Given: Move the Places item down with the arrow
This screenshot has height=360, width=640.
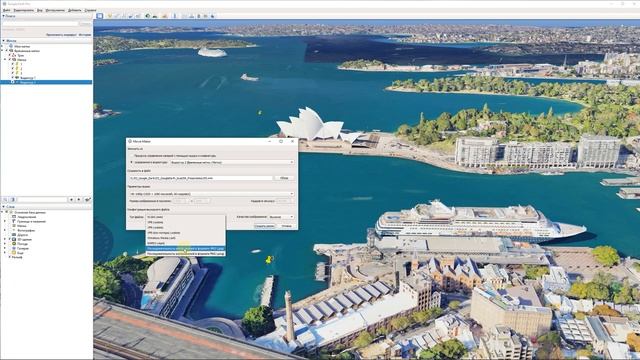Looking at the screenshot, I should coord(79,200).
